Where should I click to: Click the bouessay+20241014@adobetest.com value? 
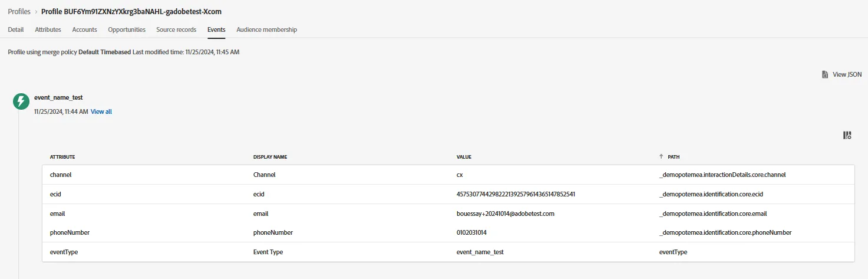(x=506, y=214)
